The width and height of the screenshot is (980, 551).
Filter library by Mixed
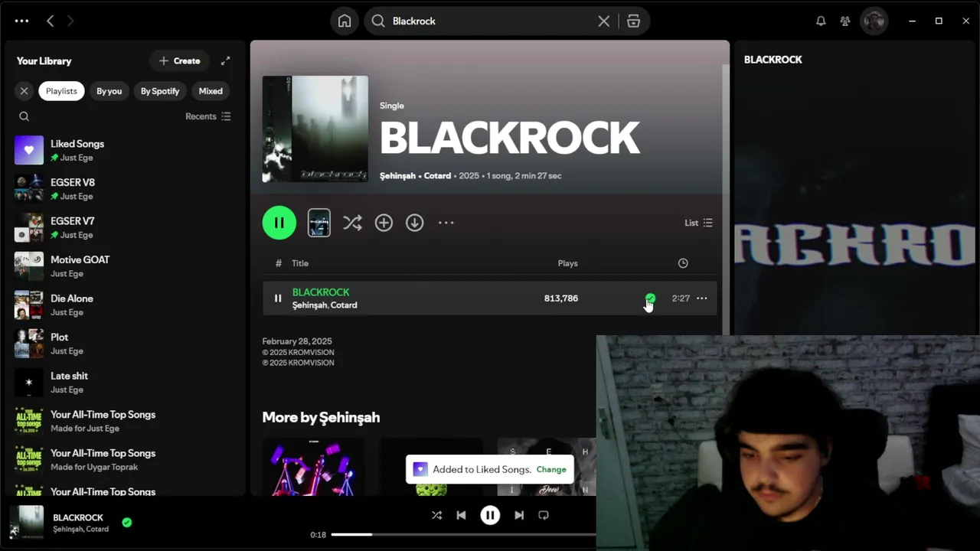tap(211, 91)
